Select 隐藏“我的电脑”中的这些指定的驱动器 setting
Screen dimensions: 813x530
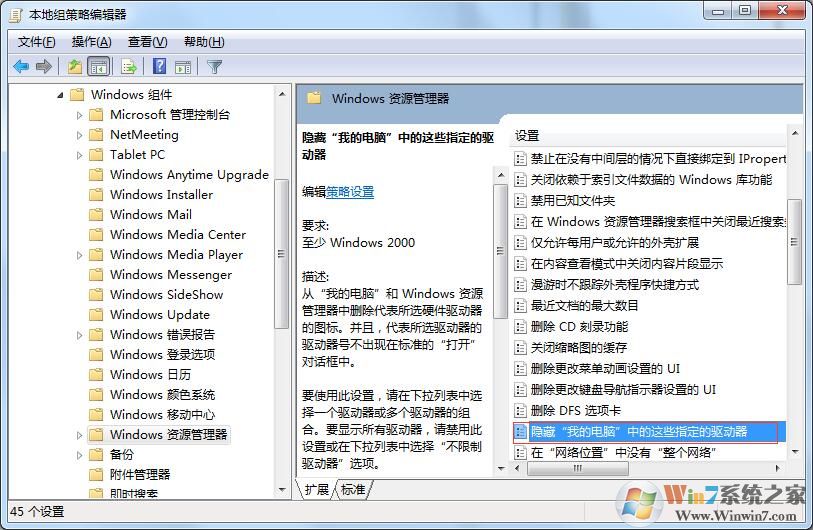tap(649, 432)
